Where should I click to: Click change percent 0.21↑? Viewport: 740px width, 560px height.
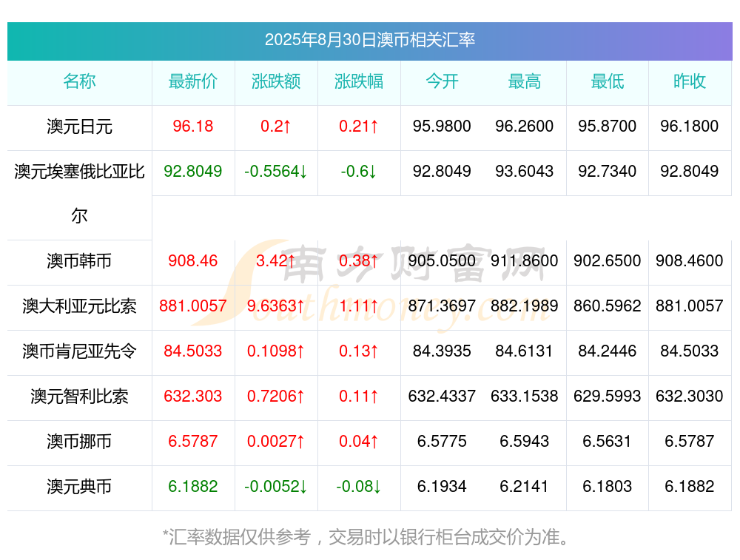pyautogui.click(x=359, y=126)
